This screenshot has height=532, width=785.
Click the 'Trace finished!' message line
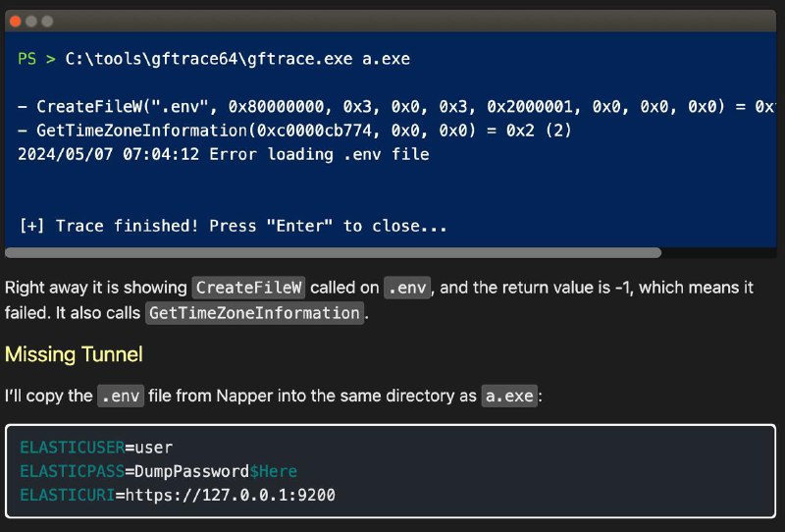[233, 226]
